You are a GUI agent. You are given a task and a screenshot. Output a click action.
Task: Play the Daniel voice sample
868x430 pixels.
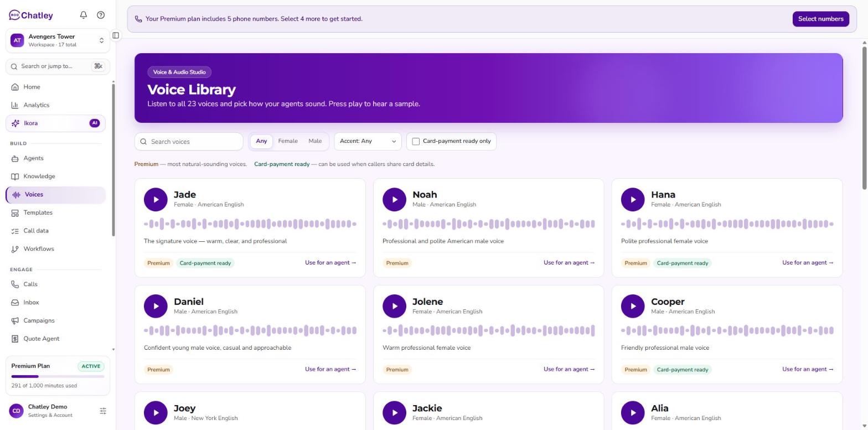click(156, 306)
